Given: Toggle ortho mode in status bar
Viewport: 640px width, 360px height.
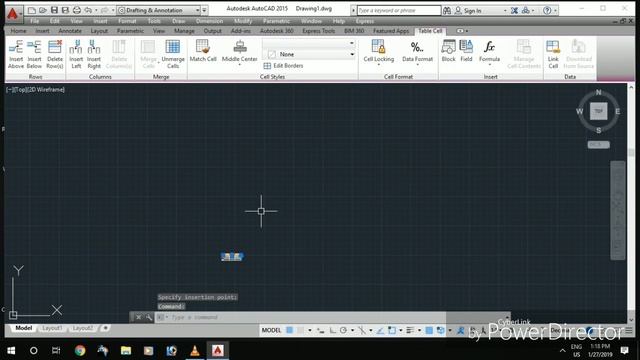Looking at the screenshot, I should coord(332,330).
